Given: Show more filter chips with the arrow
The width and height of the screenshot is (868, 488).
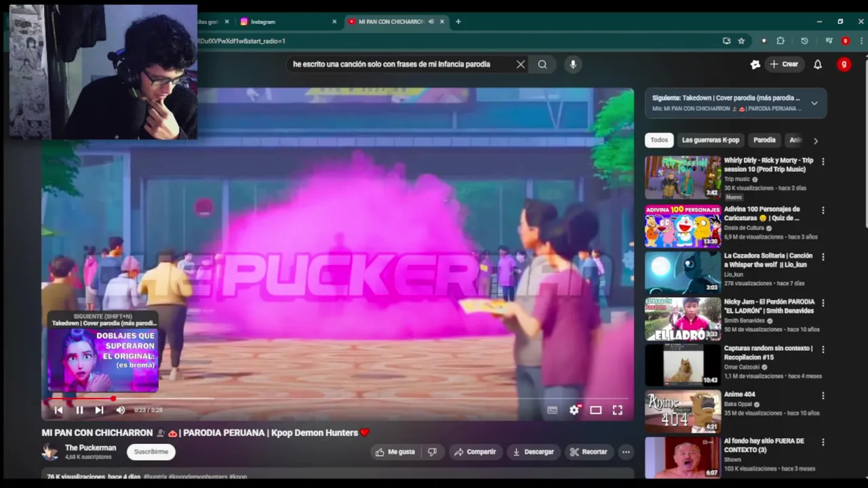Looking at the screenshot, I should [816, 141].
